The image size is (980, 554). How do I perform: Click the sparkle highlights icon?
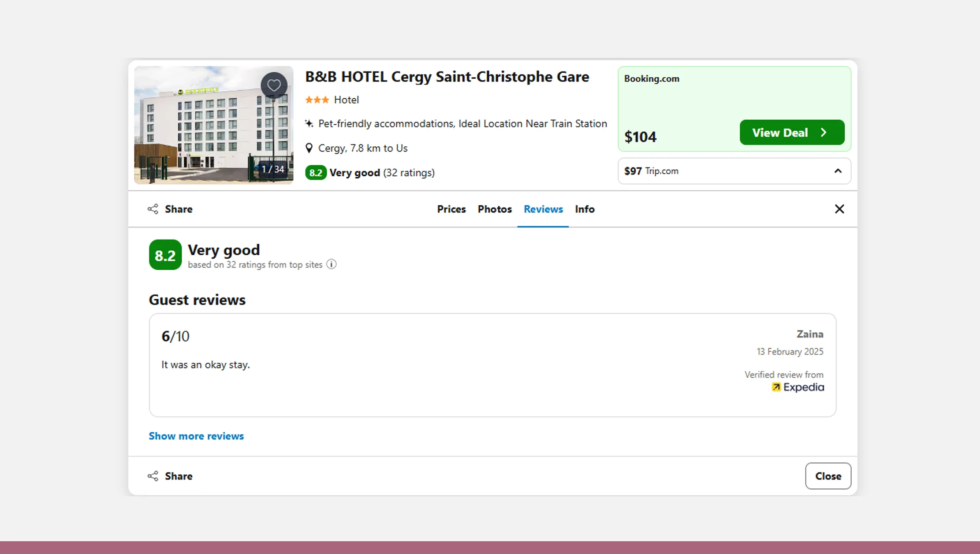point(309,123)
